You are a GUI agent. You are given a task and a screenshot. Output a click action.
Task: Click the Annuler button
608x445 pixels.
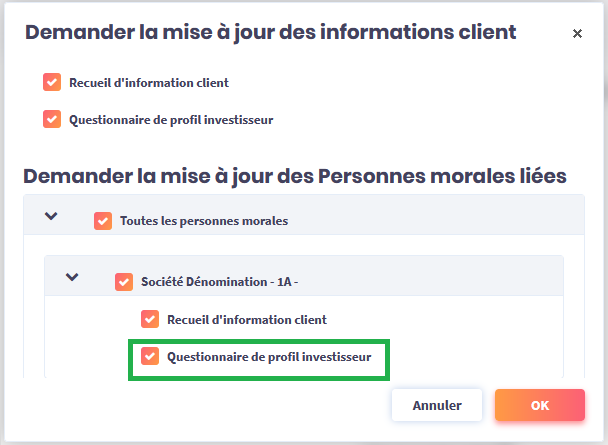tap(437, 406)
